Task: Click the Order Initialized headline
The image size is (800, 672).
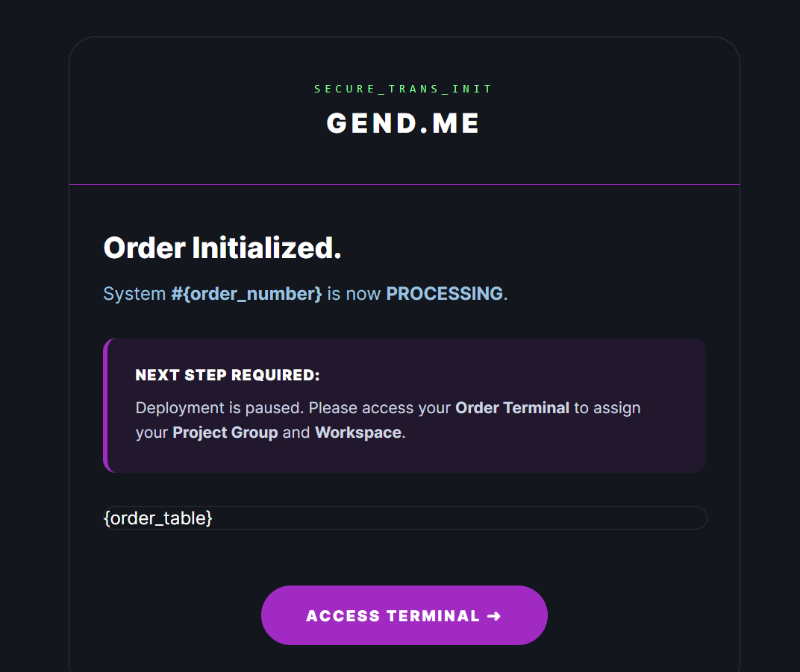Action: (x=222, y=247)
